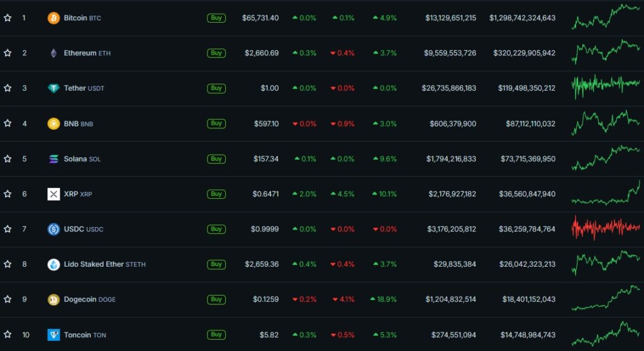Add Dogecoin to favorites via star
Screen dimensions: 644x351
(8, 299)
